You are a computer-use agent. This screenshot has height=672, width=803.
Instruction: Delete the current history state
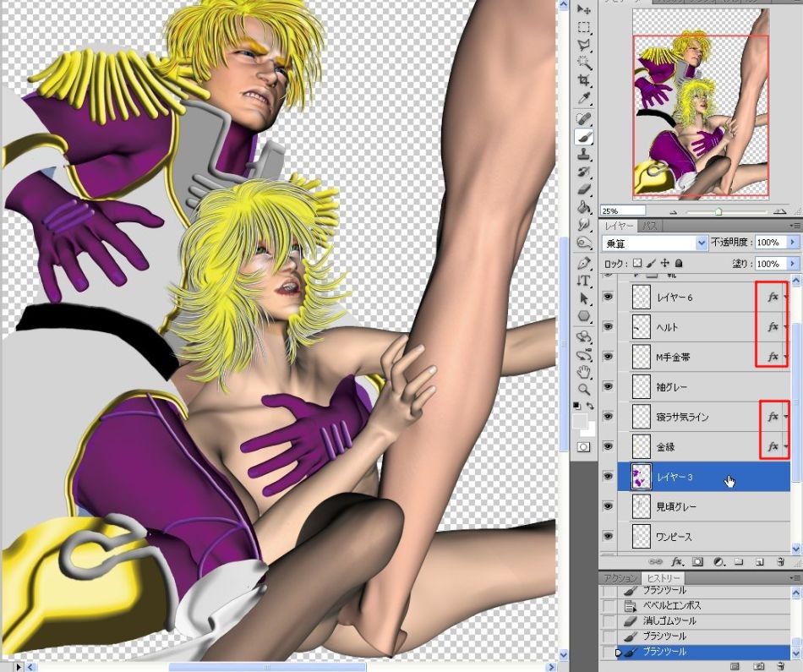click(780, 666)
